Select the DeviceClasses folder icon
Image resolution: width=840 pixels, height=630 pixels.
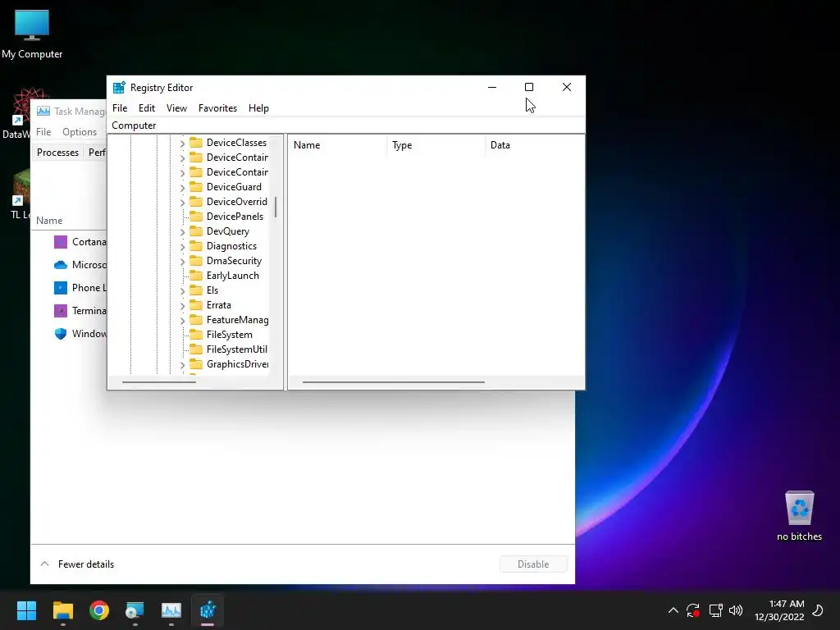pos(196,143)
